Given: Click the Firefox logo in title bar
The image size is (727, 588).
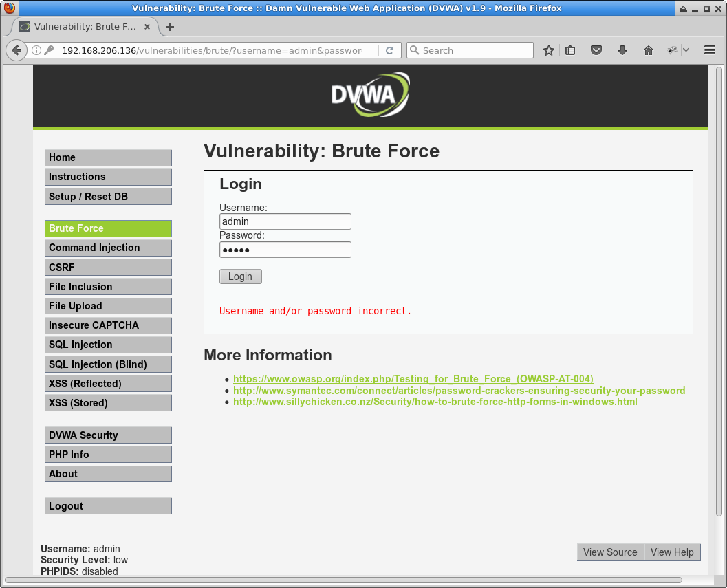Looking at the screenshot, I should (x=9, y=8).
